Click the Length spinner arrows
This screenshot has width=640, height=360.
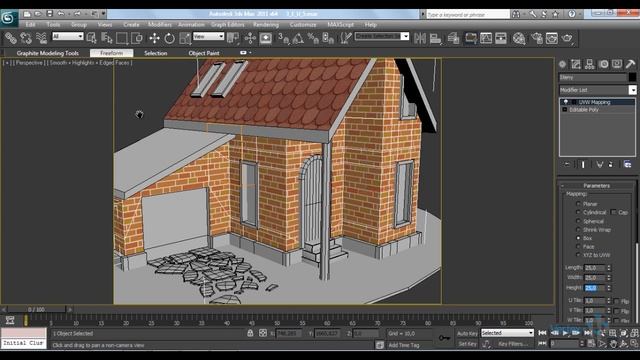point(609,268)
